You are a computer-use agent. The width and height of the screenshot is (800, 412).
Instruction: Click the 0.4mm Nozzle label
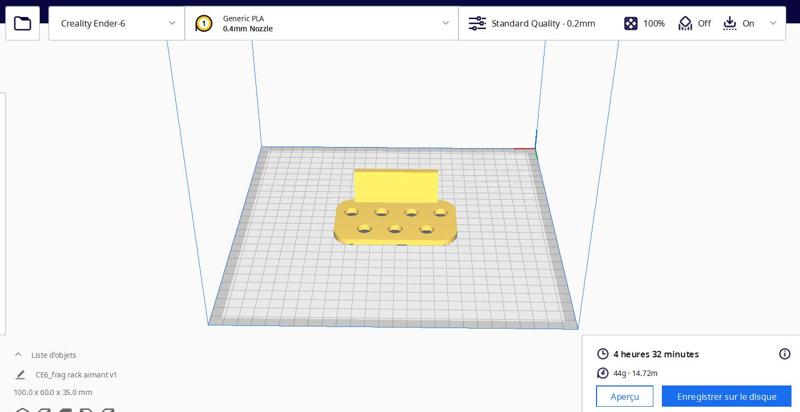(x=248, y=29)
